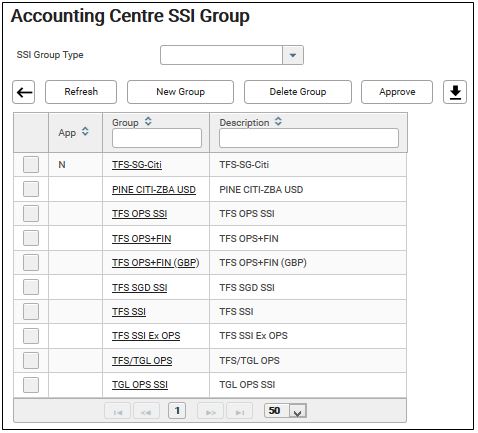This screenshot has width=478, height=433.
Task: Click the Approve button
Action: click(397, 92)
